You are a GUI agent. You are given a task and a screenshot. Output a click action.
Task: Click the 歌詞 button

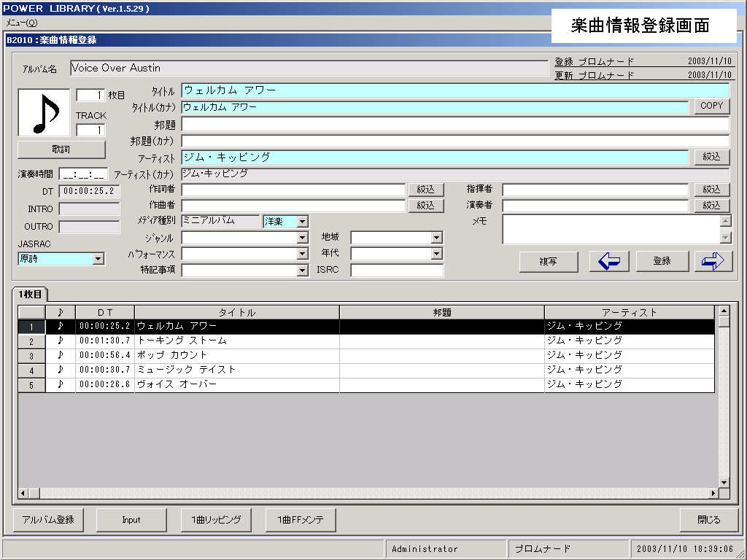click(x=61, y=149)
